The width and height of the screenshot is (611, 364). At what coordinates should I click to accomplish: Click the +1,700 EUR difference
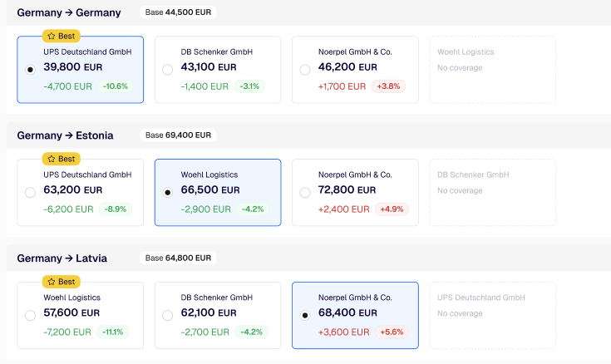(342, 86)
